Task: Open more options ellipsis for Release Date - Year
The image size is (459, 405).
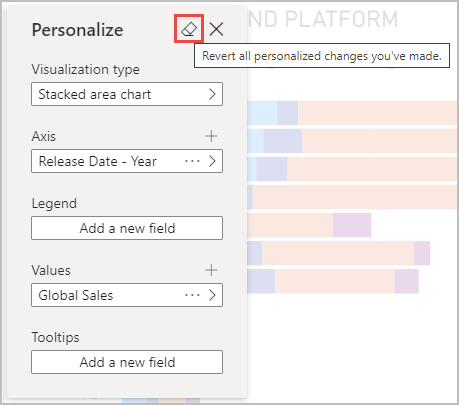Action: click(x=192, y=161)
